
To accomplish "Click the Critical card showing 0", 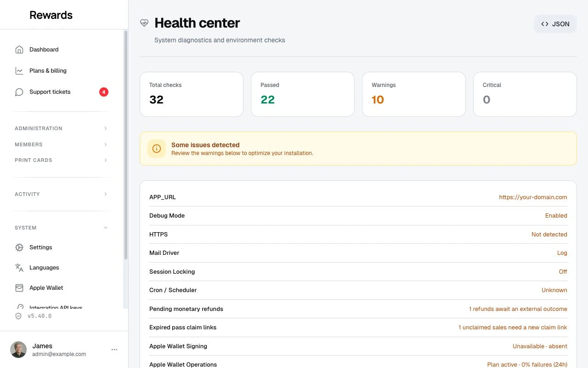I will coord(525,94).
